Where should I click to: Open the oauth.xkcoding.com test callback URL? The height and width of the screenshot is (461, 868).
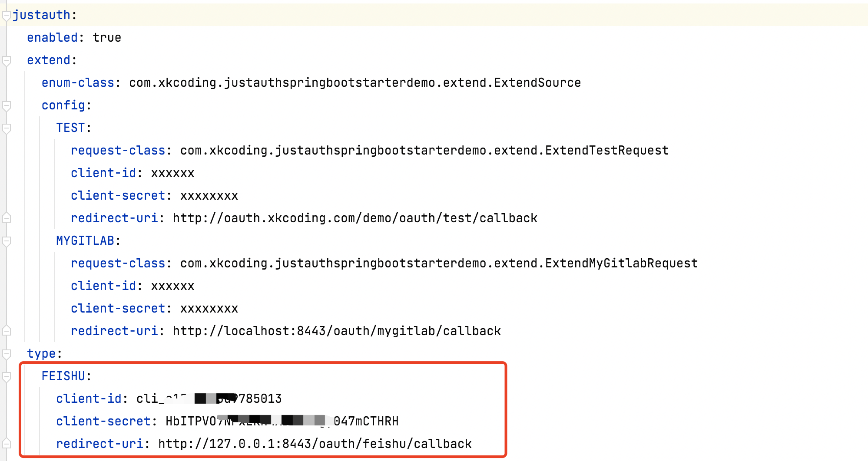point(354,218)
